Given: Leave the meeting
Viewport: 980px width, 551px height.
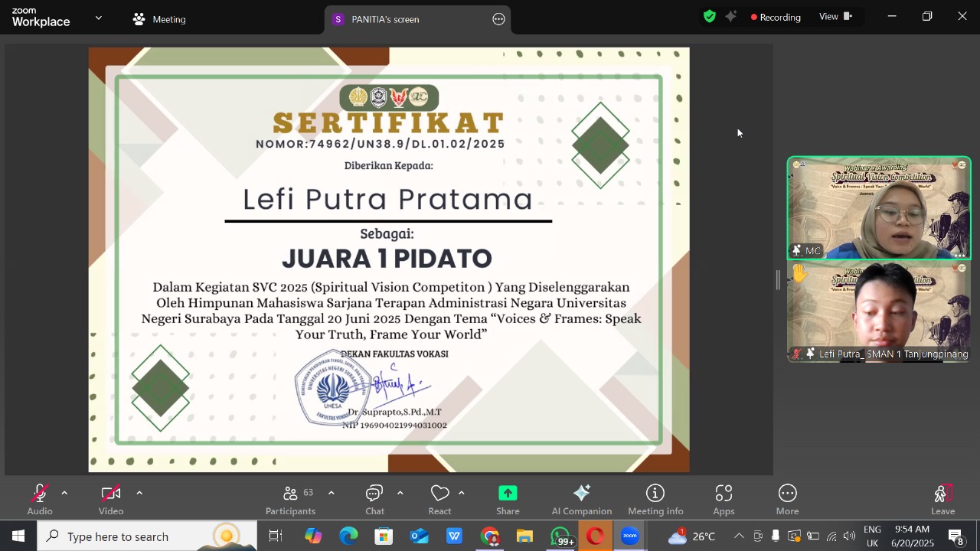Looking at the screenshot, I should click(x=942, y=500).
